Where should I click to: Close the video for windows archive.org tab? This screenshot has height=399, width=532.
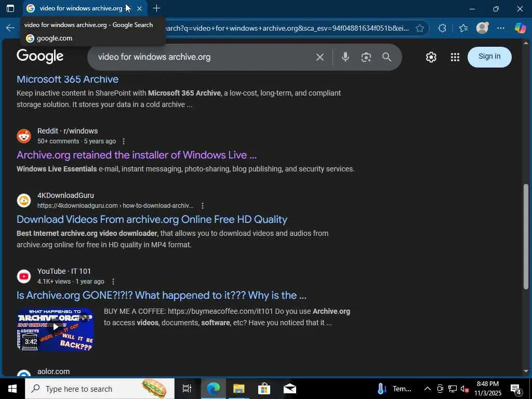pyautogui.click(x=139, y=8)
